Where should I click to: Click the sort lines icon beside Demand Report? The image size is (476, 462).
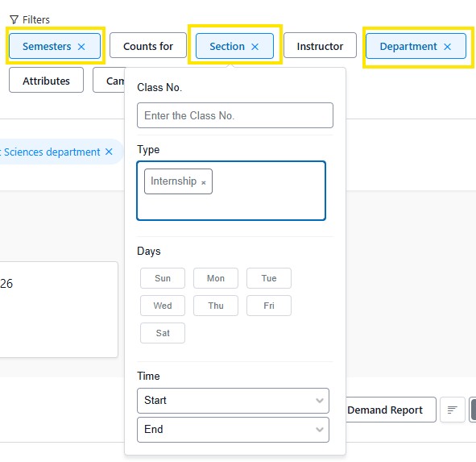[453, 410]
